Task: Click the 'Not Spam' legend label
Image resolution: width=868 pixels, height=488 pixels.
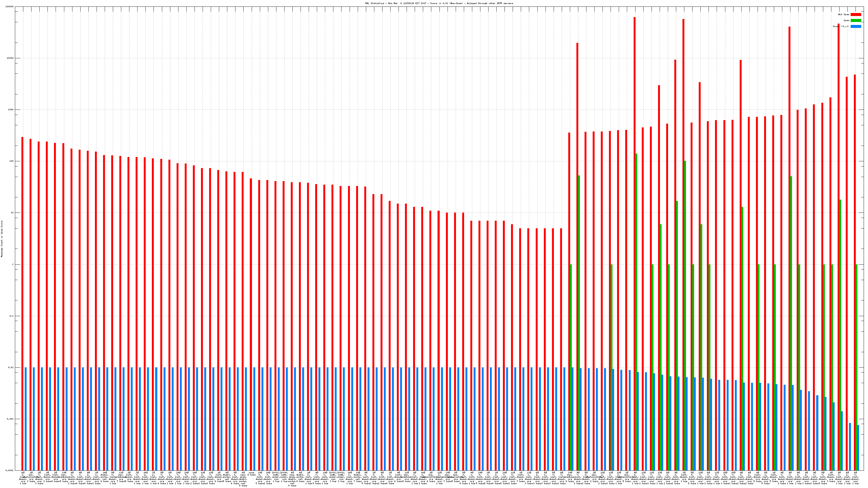Action: pos(844,14)
